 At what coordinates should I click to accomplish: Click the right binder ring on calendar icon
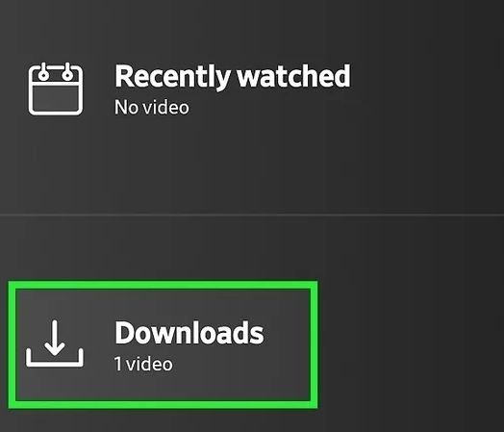pyautogui.click(x=67, y=73)
